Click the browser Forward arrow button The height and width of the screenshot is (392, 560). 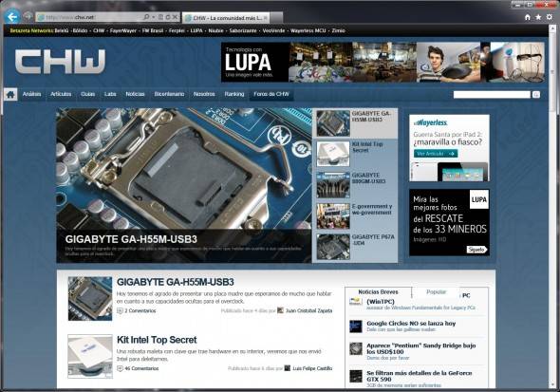(x=28, y=16)
